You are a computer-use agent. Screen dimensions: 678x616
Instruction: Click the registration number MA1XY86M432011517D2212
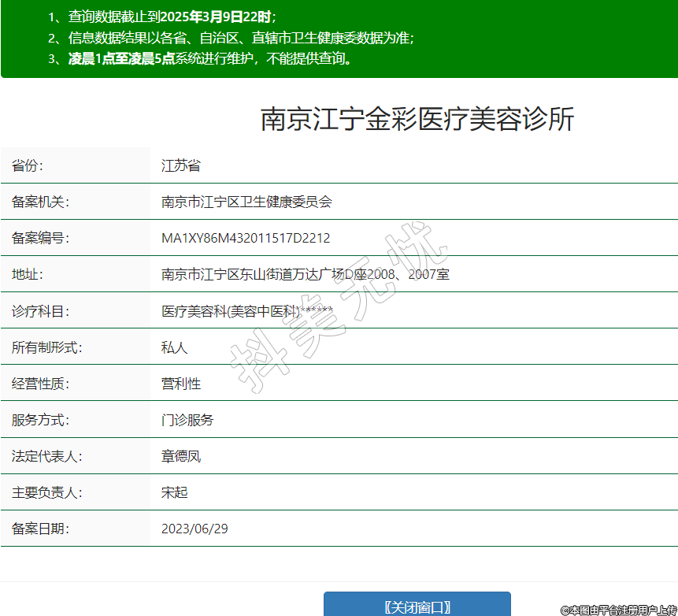coord(246,239)
